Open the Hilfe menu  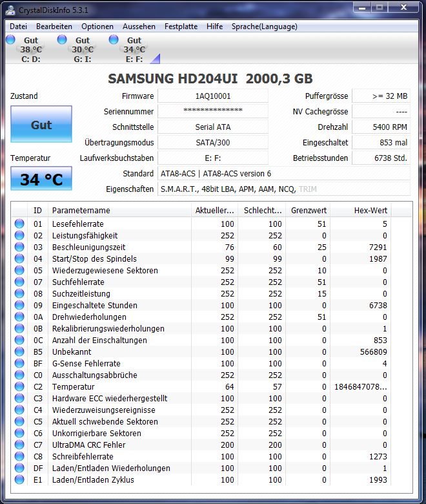(214, 26)
